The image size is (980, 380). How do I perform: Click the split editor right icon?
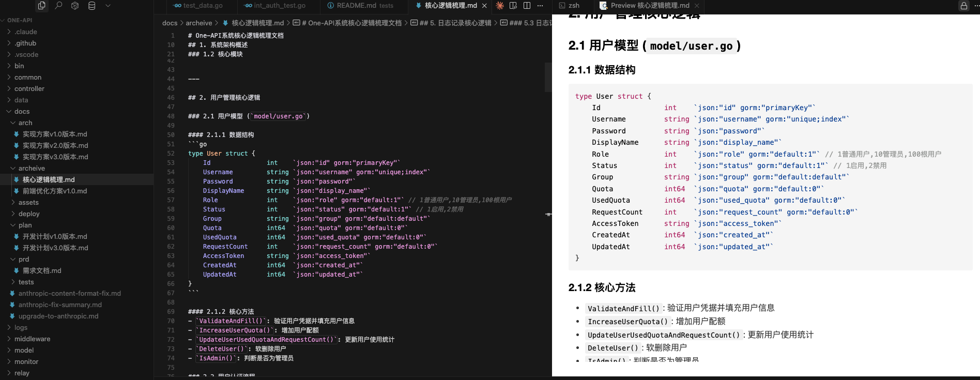[527, 6]
